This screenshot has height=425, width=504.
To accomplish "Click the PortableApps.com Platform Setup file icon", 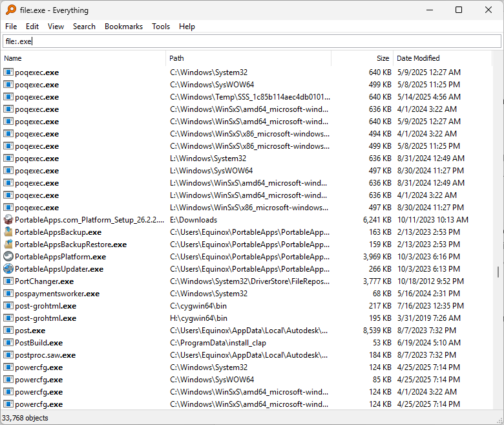I will coord(8,220).
